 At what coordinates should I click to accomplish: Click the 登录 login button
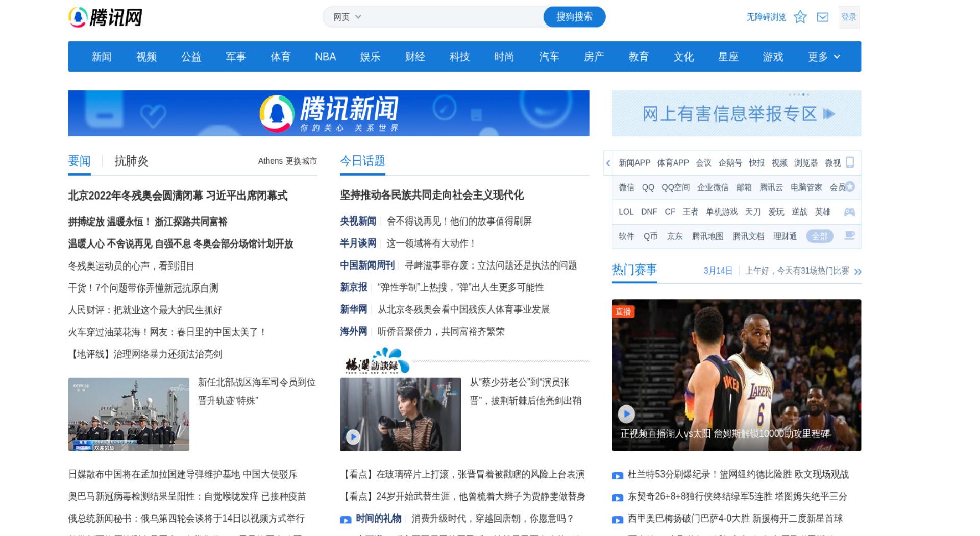pyautogui.click(x=849, y=17)
